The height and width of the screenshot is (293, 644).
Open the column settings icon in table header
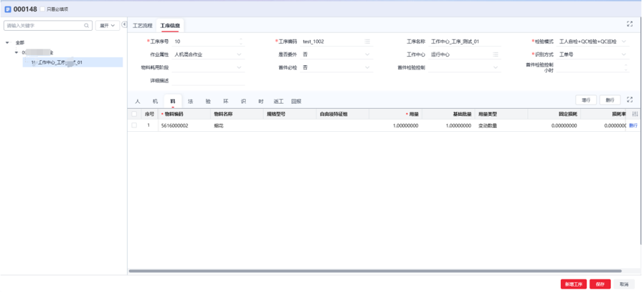[x=635, y=114]
